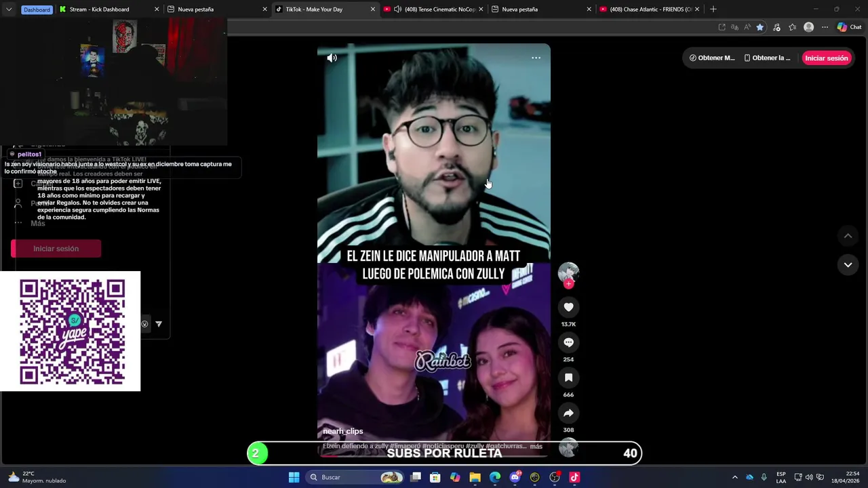This screenshot has width=868, height=488.
Task: Click the Más item in TikTok sidebar
Action: pyautogui.click(x=38, y=224)
